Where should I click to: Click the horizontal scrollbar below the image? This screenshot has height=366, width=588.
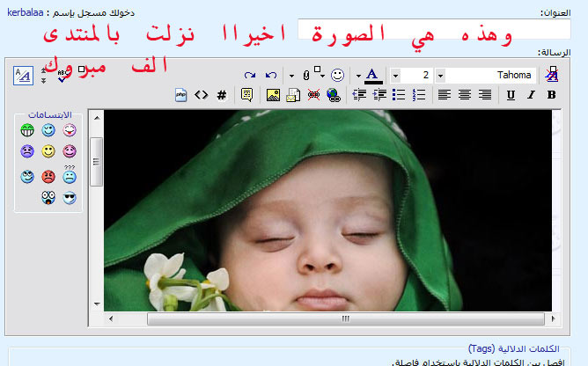tap(345, 318)
